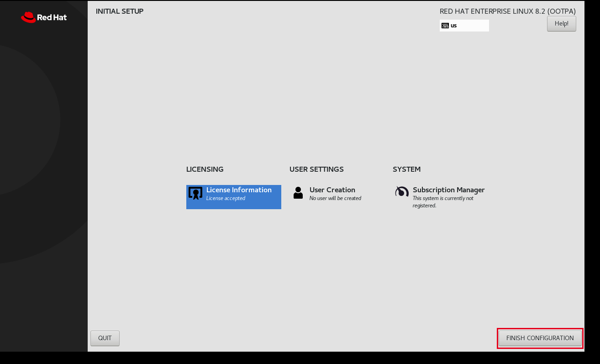Click the 'License accepted' status text

[x=226, y=198]
